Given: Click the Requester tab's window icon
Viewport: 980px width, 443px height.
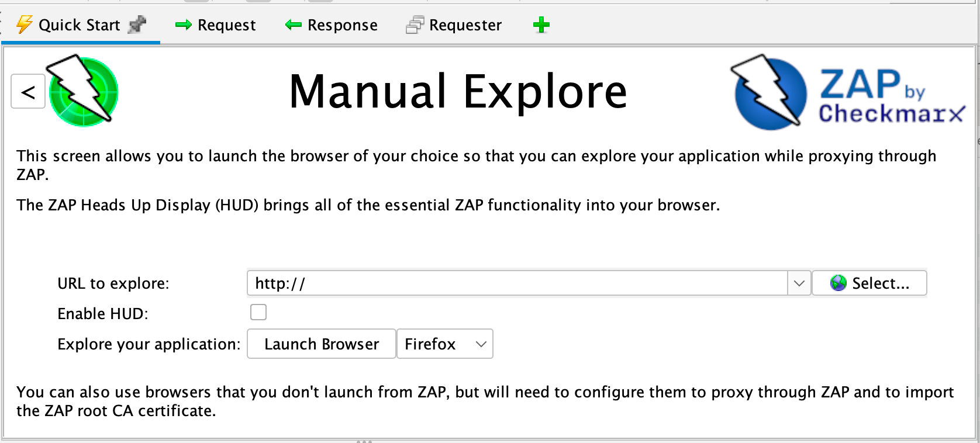Looking at the screenshot, I should 414,25.
